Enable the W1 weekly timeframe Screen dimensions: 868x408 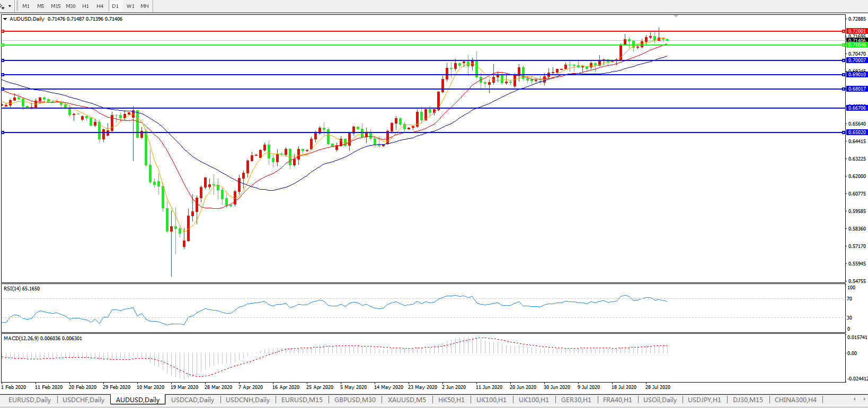(x=130, y=6)
